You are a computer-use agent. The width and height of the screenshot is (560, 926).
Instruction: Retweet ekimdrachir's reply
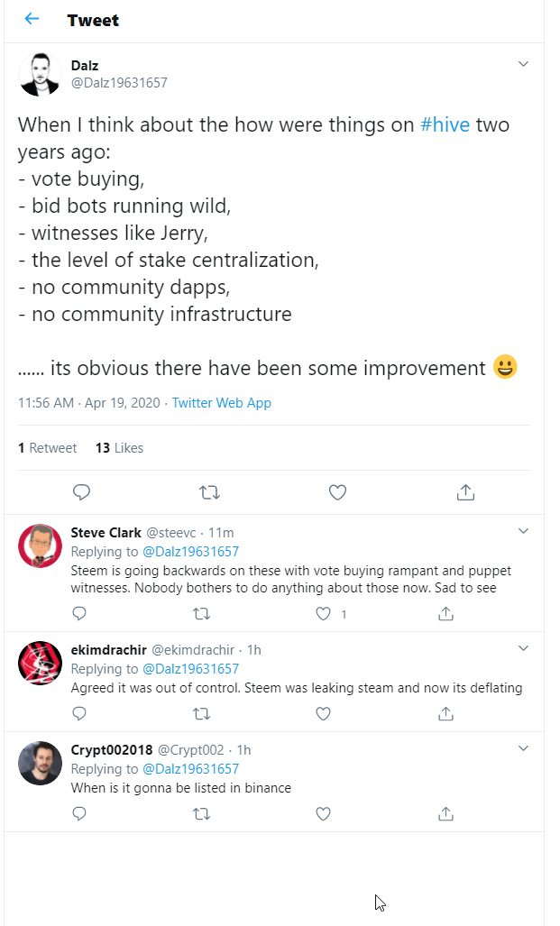pyautogui.click(x=202, y=713)
